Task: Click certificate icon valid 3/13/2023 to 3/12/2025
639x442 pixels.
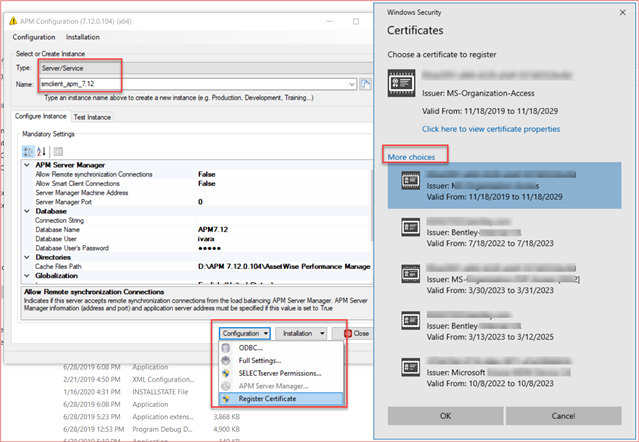Action: (x=410, y=321)
